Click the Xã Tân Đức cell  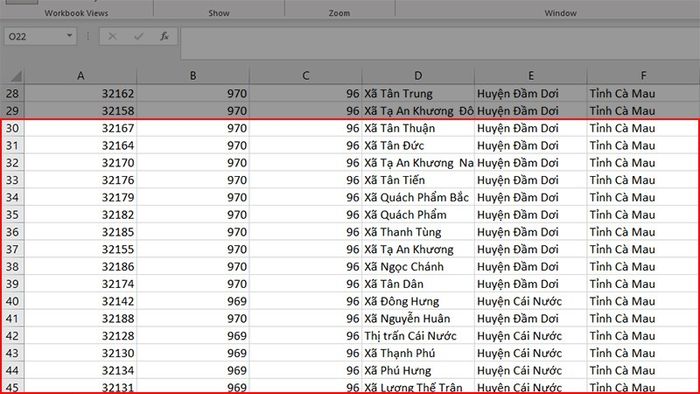418,145
